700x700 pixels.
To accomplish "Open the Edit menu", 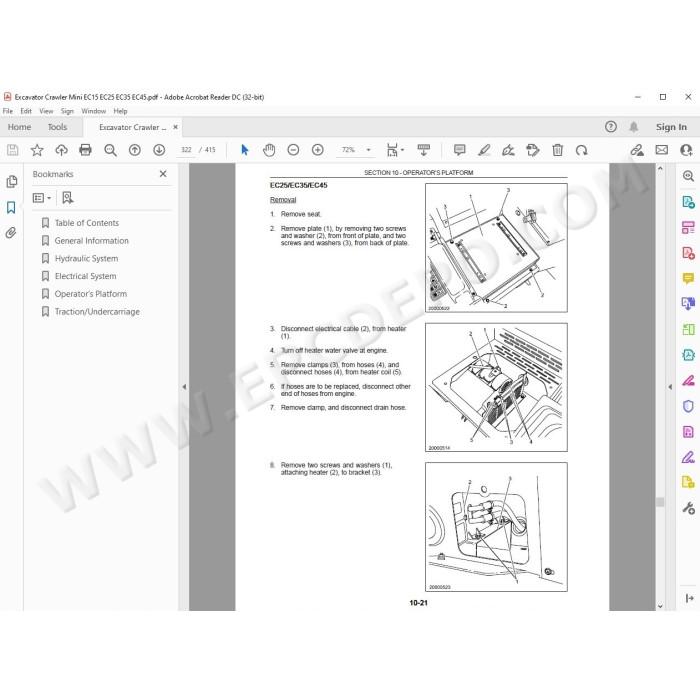I will (x=26, y=111).
